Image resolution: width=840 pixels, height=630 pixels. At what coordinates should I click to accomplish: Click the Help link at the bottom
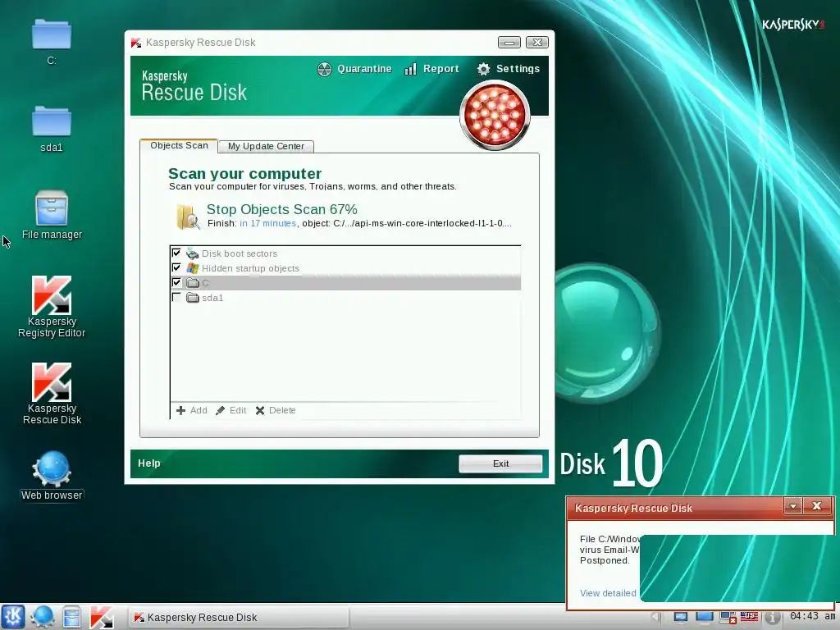tap(149, 463)
